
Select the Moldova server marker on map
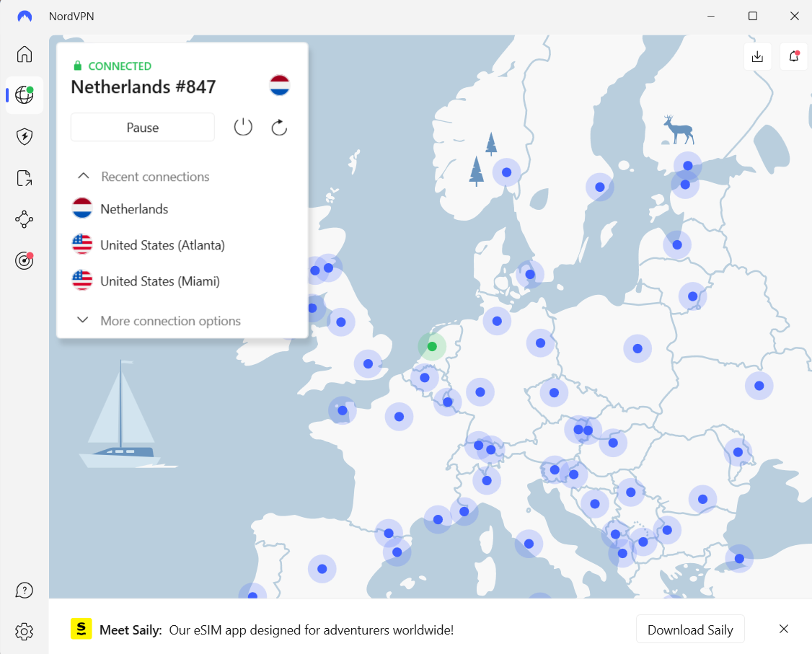(738, 452)
